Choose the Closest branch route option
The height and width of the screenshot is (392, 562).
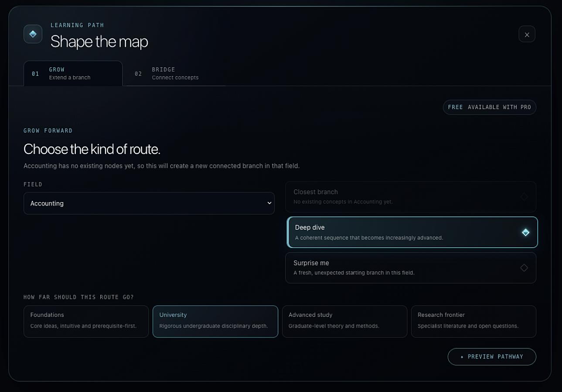pyautogui.click(x=411, y=197)
